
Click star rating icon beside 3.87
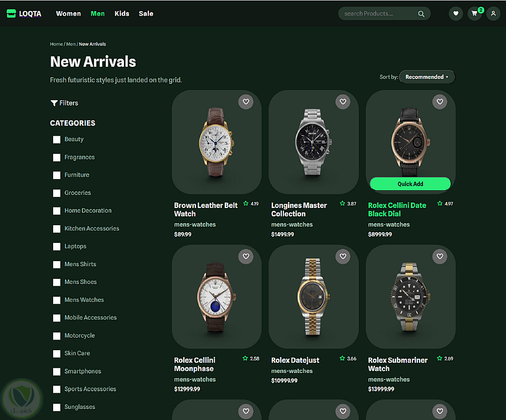tap(343, 203)
